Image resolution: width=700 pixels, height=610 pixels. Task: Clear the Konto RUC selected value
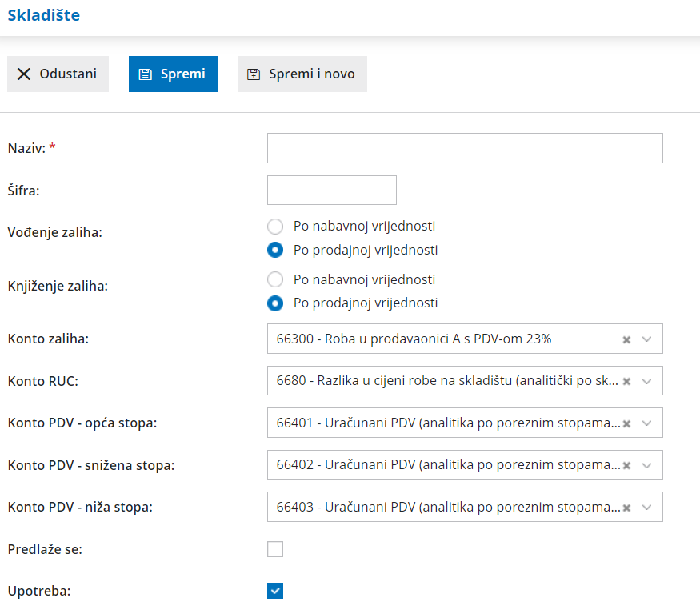click(x=627, y=381)
